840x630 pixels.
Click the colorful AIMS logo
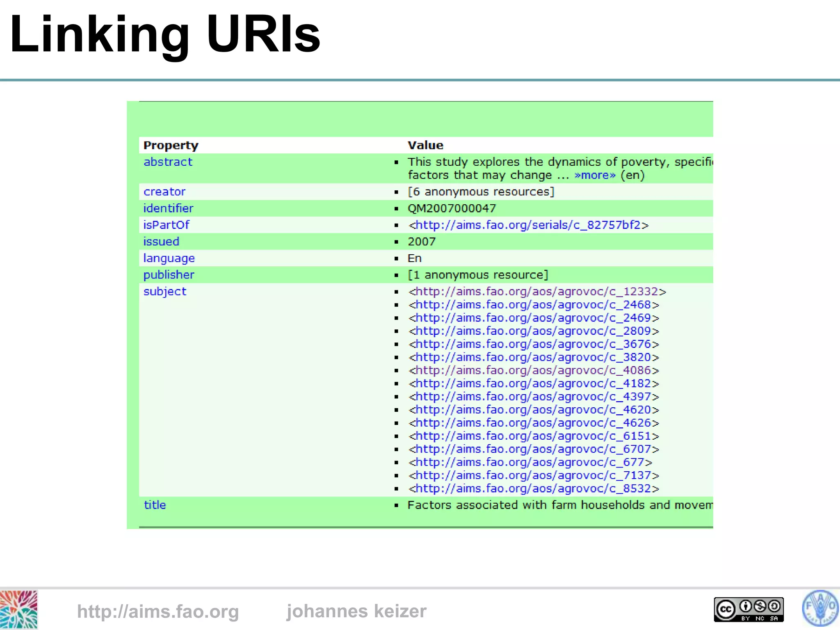pyautogui.click(x=19, y=610)
